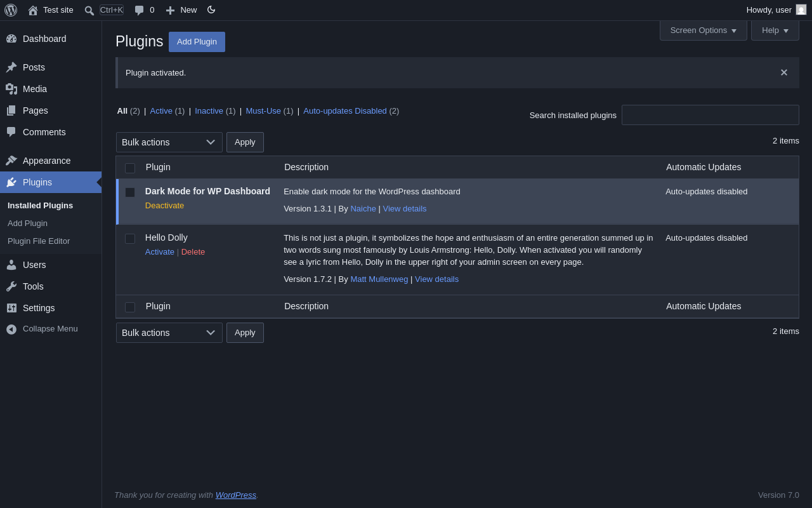
Task: Click the WordPress footer link
Action: [236, 495]
